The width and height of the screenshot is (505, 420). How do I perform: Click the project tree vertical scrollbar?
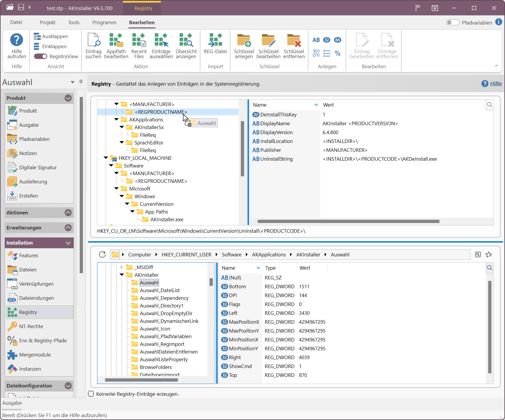(x=242, y=149)
